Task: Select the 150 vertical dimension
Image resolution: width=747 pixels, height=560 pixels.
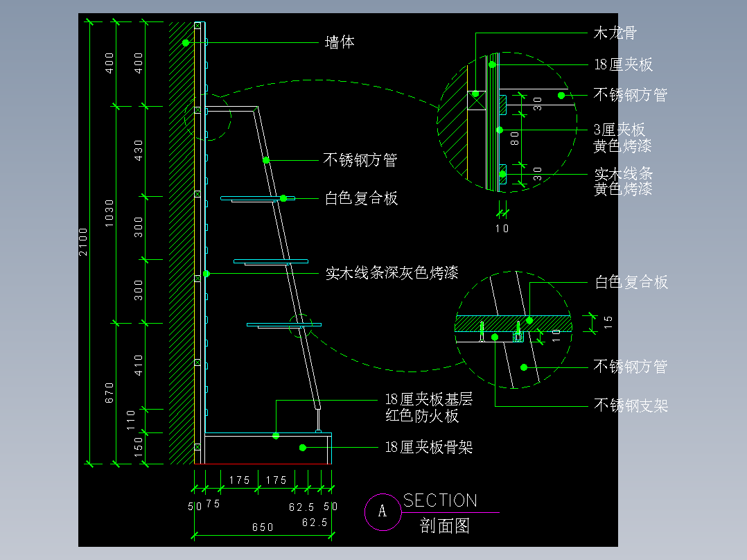Action: click(139, 447)
